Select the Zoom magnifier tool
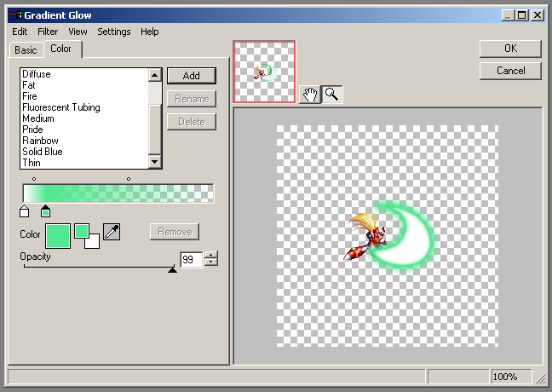552x392 pixels. coord(331,95)
